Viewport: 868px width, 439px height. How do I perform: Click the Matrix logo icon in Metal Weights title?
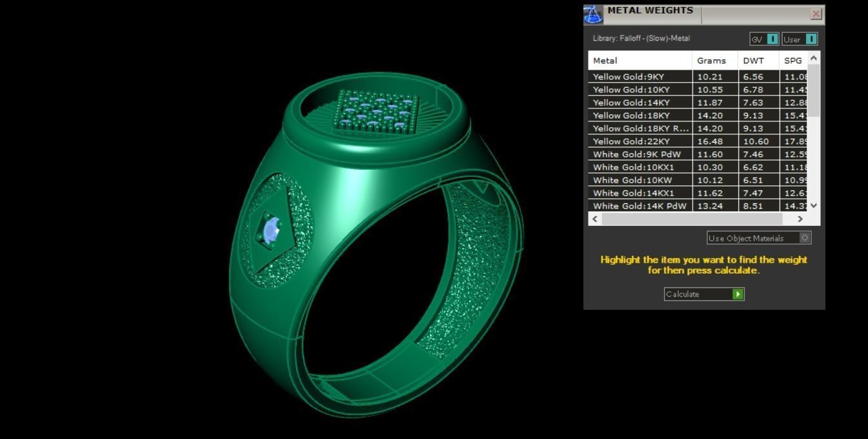click(592, 15)
